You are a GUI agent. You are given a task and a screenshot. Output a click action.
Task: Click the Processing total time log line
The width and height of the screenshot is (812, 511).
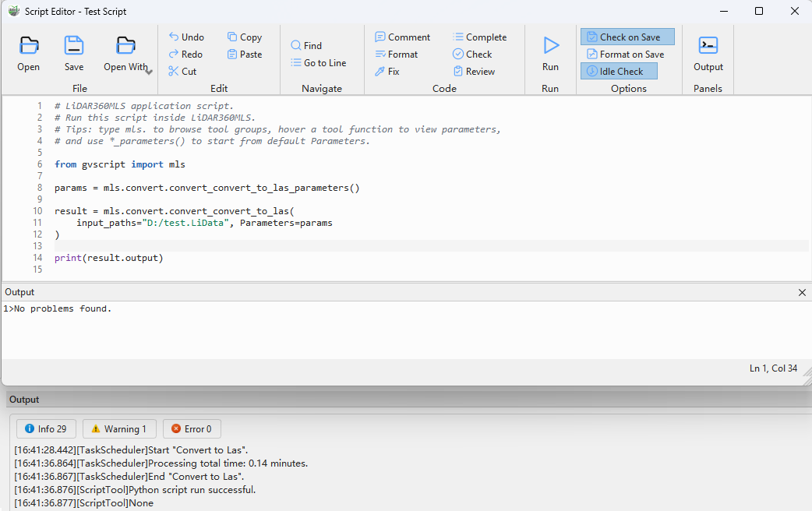point(161,463)
